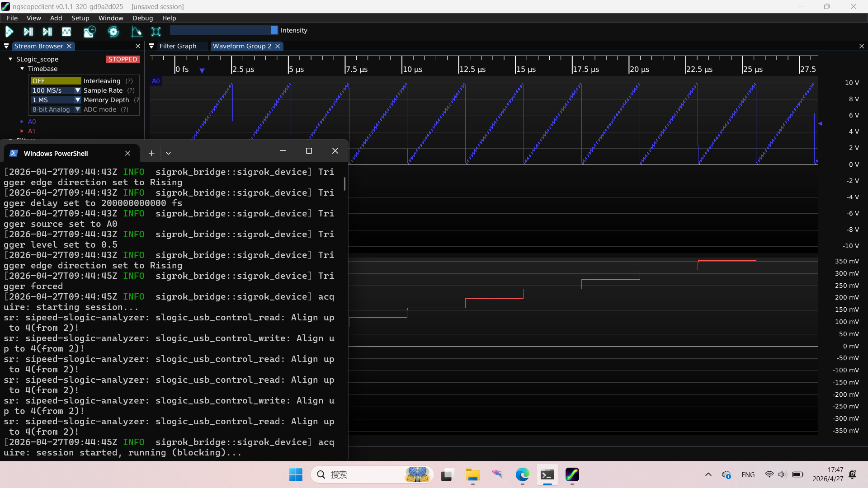Click the A0 channel label button
868x488 pixels.
156,81
